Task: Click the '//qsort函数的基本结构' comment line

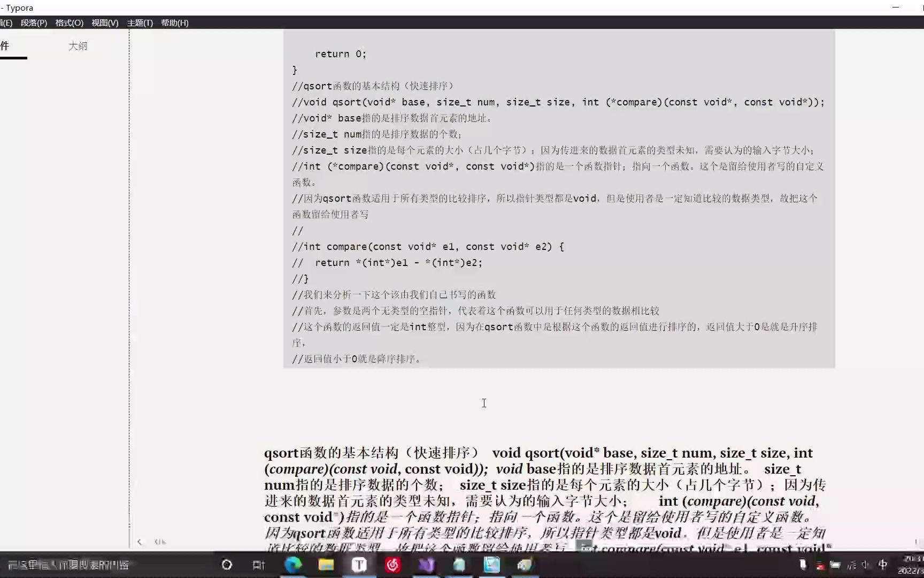Action: (x=373, y=86)
